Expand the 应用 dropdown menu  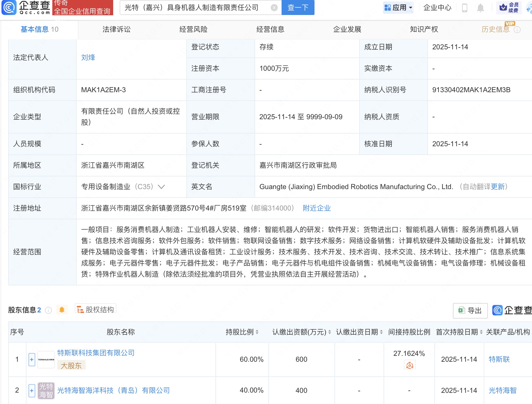(398, 8)
